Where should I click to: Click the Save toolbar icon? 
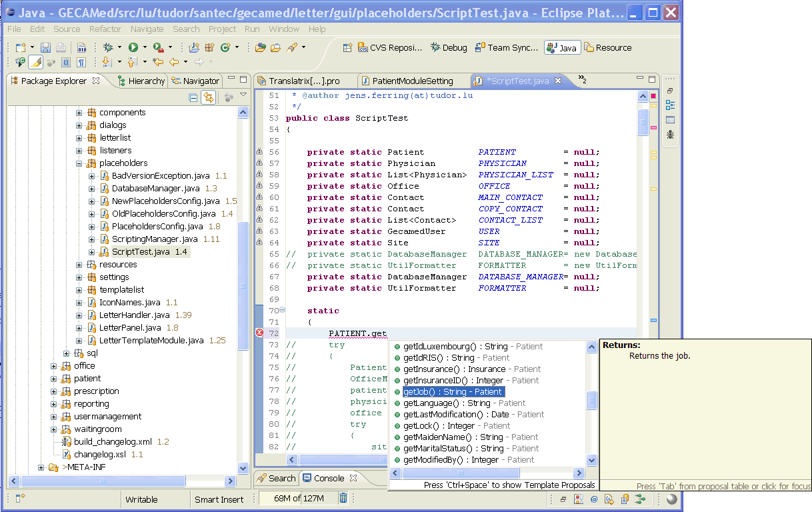(45, 47)
